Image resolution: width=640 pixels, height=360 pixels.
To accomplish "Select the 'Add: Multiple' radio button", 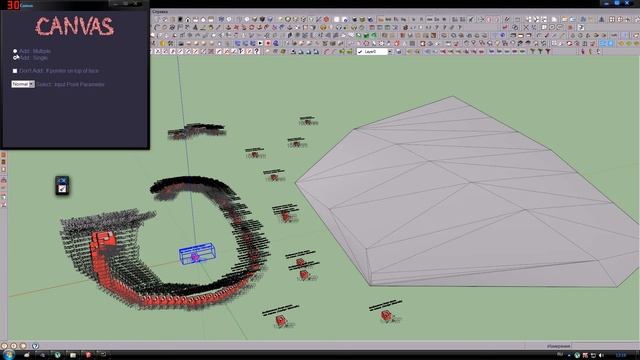I will [15, 51].
